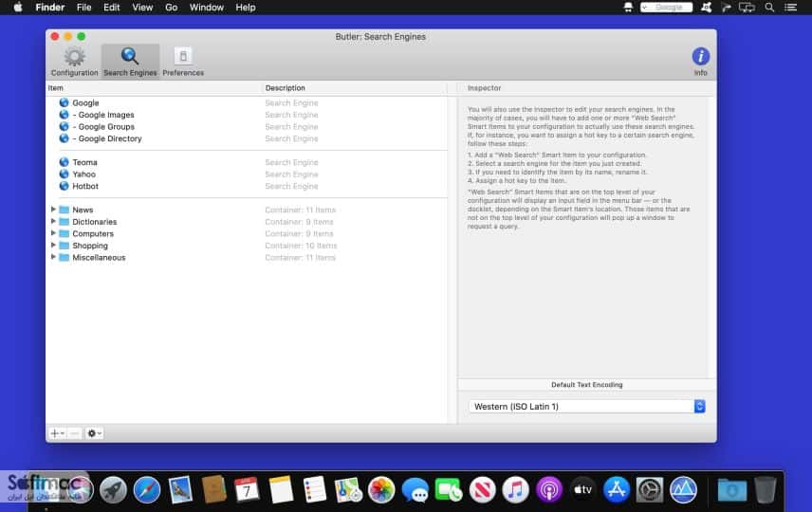This screenshot has height=512, width=812.
Task: Select the Google Groups globe icon
Action: tap(64, 126)
